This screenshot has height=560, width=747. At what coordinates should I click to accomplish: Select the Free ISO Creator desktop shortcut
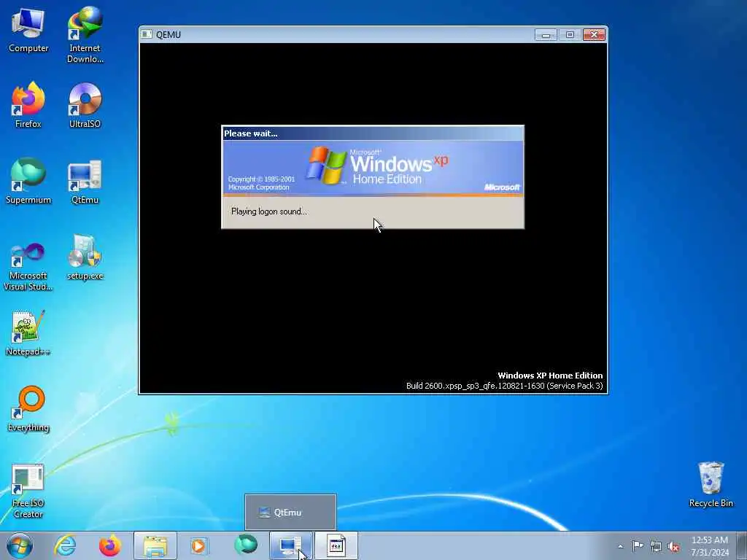28,491
